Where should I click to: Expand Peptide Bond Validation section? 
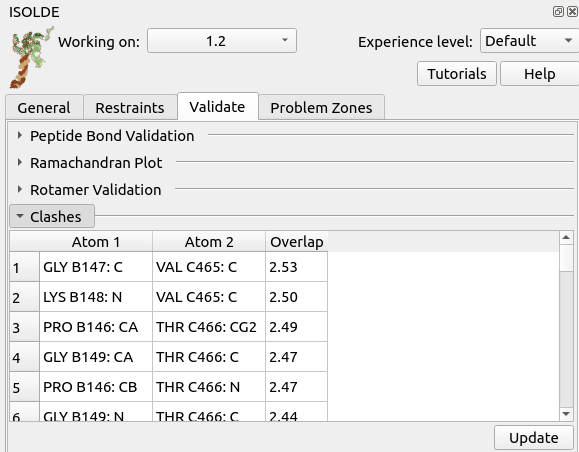(105, 136)
